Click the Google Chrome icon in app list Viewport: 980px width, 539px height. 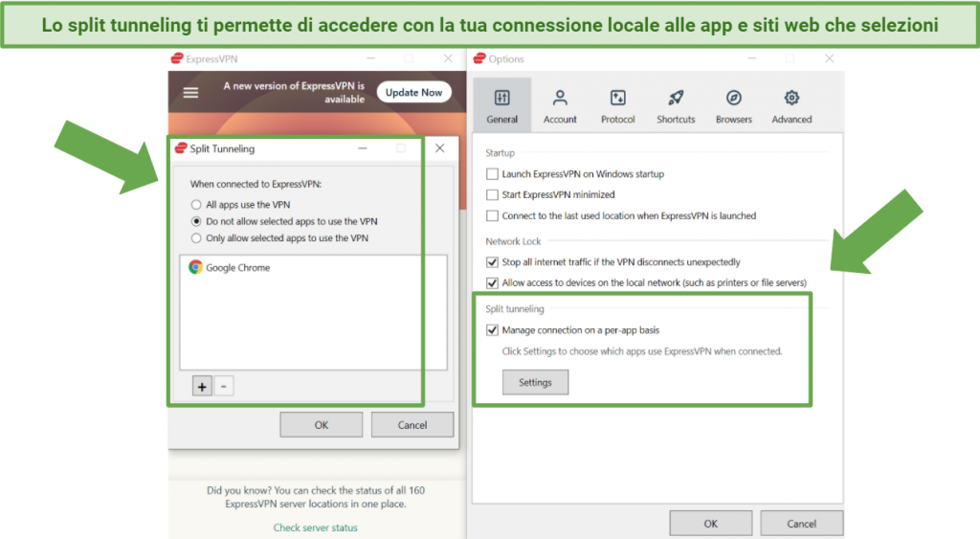point(195,267)
